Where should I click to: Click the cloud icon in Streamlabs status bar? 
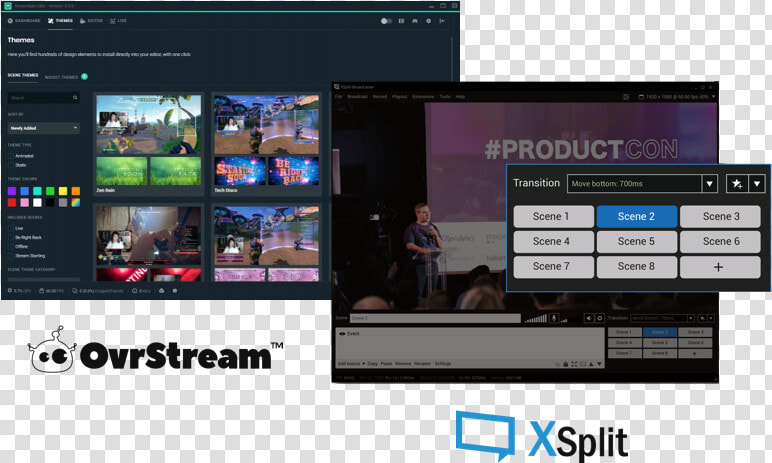(x=161, y=291)
